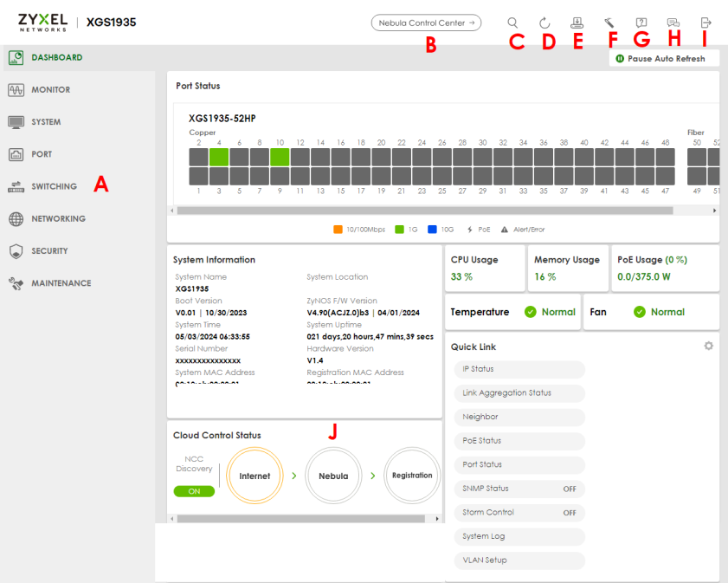The image size is (728, 583).
Task: Click the green 1G legend swatch
Action: [x=399, y=230]
